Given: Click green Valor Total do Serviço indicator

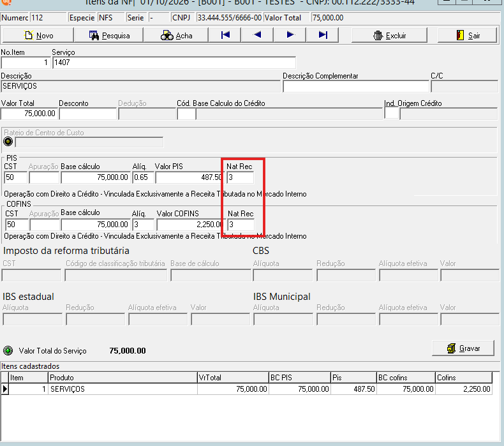Looking at the screenshot, I should [8, 350].
